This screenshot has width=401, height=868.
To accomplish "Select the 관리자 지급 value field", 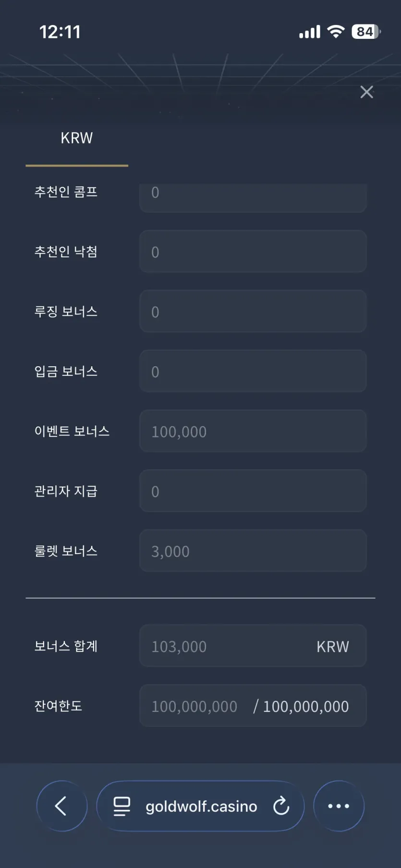I will point(253,491).
